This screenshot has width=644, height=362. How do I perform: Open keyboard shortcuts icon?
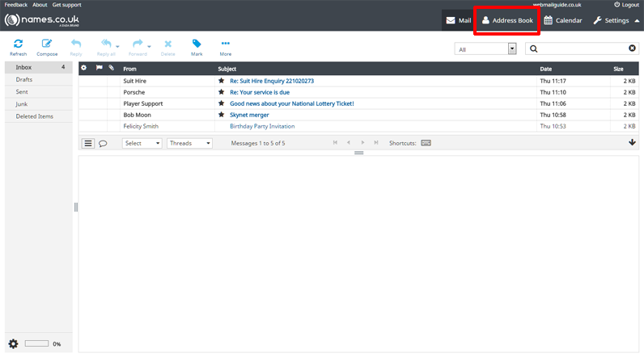click(x=426, y=143)
